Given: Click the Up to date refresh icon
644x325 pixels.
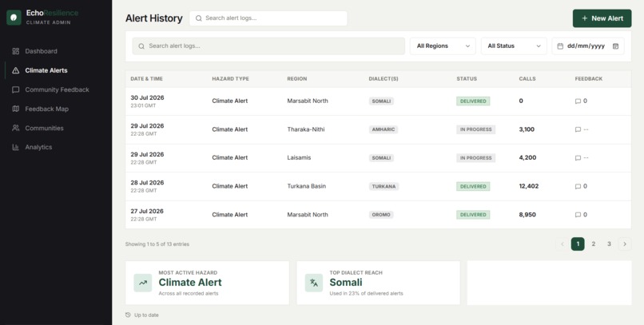Looking at the screenshot, I should pyautogui.click(x=128, y=315).
